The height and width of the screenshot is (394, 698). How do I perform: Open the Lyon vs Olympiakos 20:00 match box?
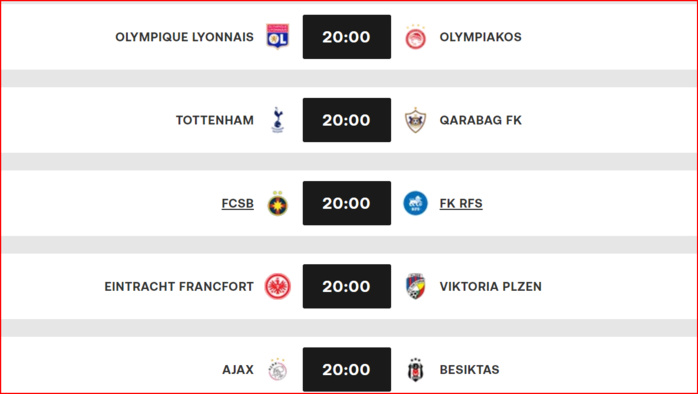pos(347,37)
